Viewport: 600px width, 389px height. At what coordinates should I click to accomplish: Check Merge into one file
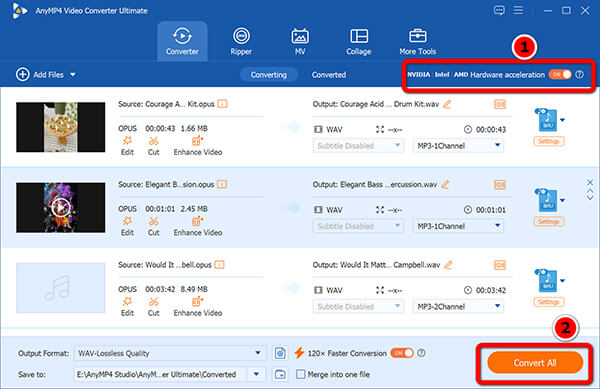click(x=301, y=374)
